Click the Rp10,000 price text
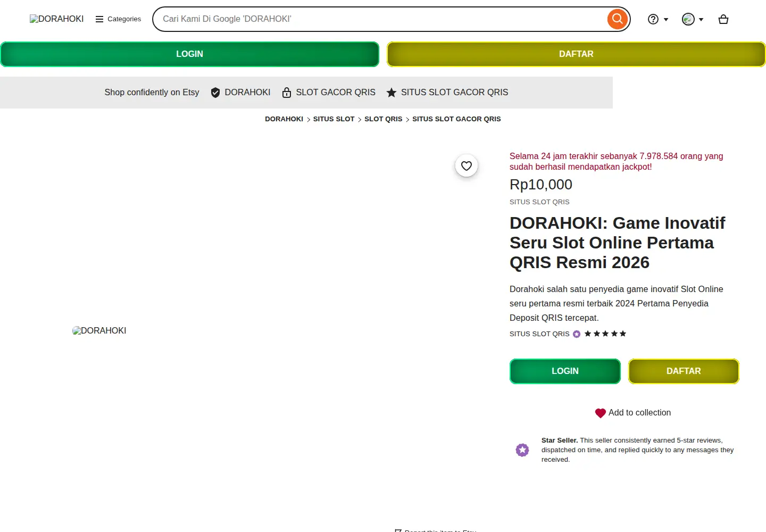Screen dimensions: 766x532 (x=541, y=185)
